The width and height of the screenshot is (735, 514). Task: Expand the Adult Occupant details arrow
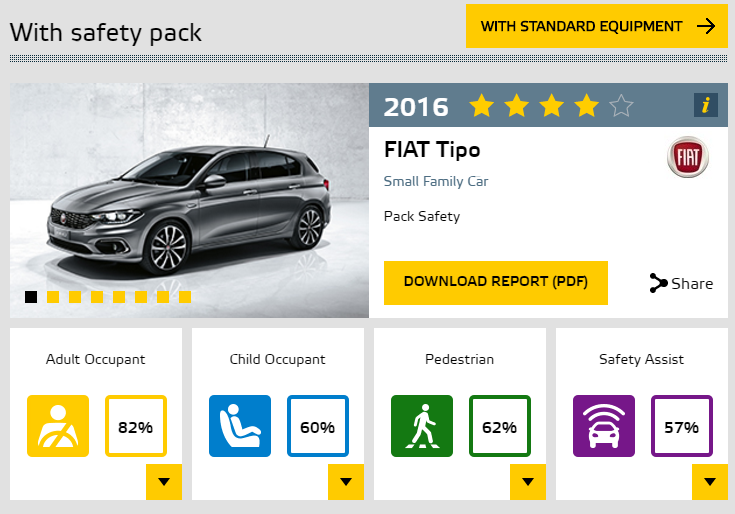click(x=164, y=482)
